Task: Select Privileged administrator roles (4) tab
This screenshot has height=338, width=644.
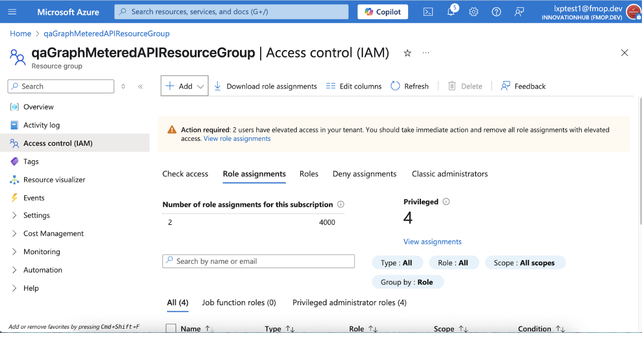Action: 350,302
